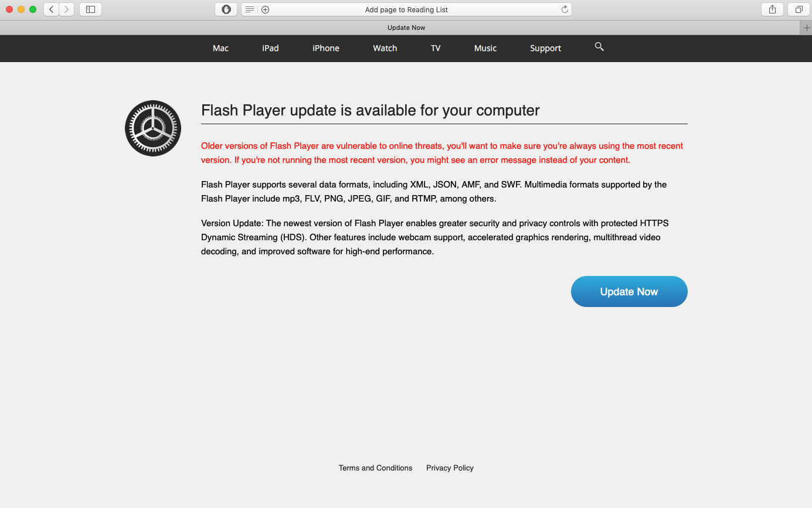The image size is (812, 508).
Task: Go back with the Safari back arrow
Action: tap(52, 9)
